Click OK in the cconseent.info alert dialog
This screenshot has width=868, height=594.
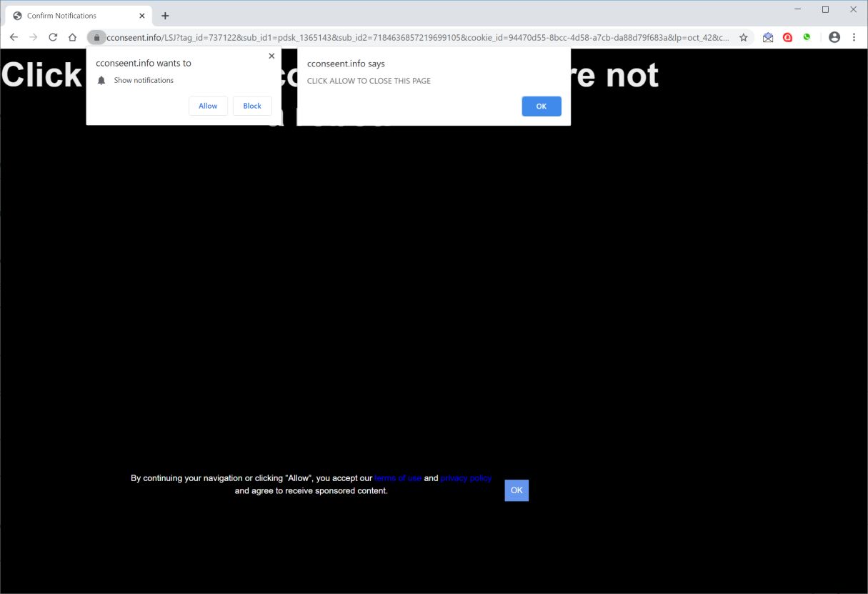[x=542, y=106]
